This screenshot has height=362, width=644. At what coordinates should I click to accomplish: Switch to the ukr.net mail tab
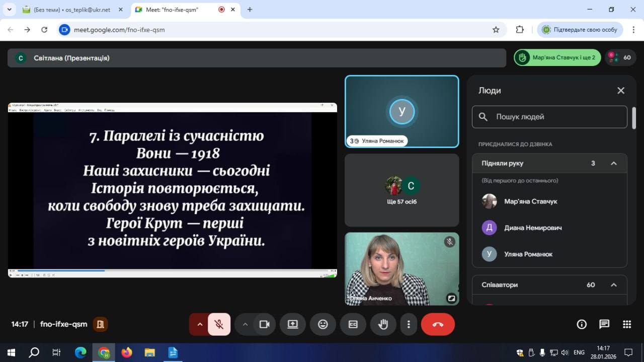(73, 10)
